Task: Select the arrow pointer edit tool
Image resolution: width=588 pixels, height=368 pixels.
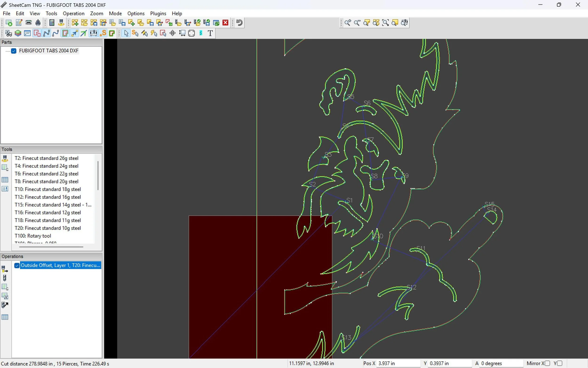Action: pos(126,33)
